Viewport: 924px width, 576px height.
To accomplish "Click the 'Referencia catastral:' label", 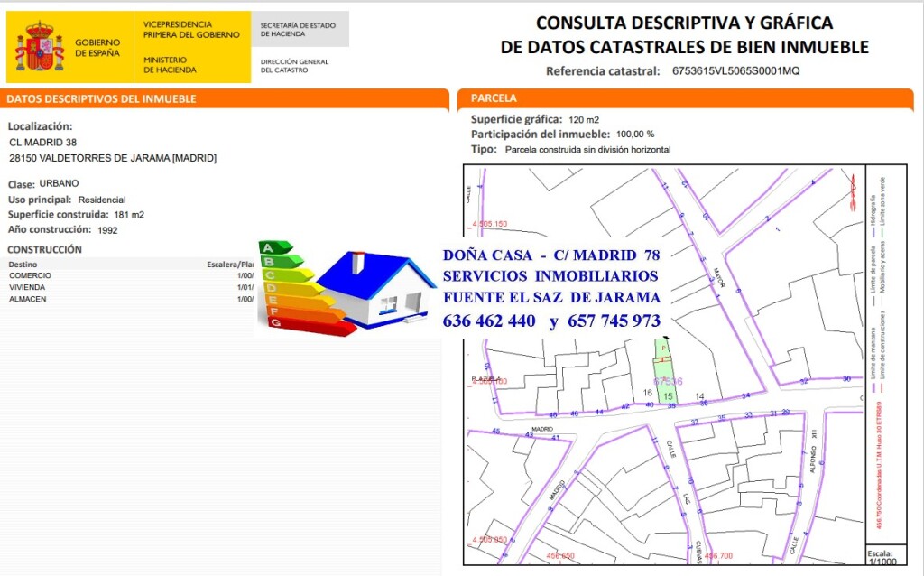I will pos(603,71).
